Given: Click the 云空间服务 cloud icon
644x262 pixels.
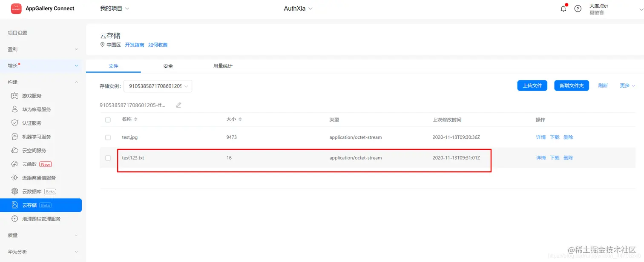Looking at the screenshot, I should coord(15,151).
